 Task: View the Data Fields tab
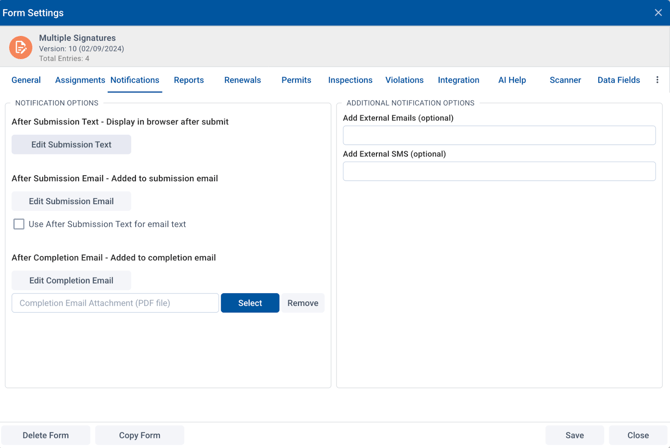pyautogui.click(x=618, y=80)
